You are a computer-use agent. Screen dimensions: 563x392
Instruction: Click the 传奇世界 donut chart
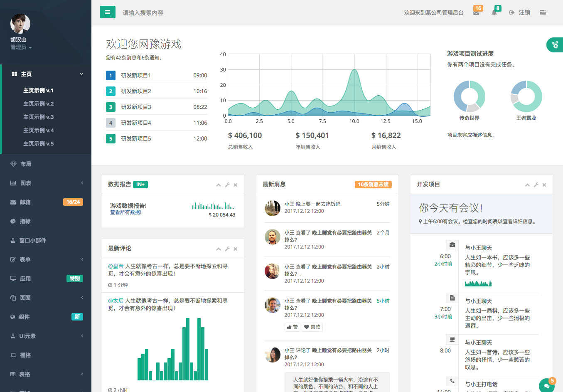pos(470,96)
